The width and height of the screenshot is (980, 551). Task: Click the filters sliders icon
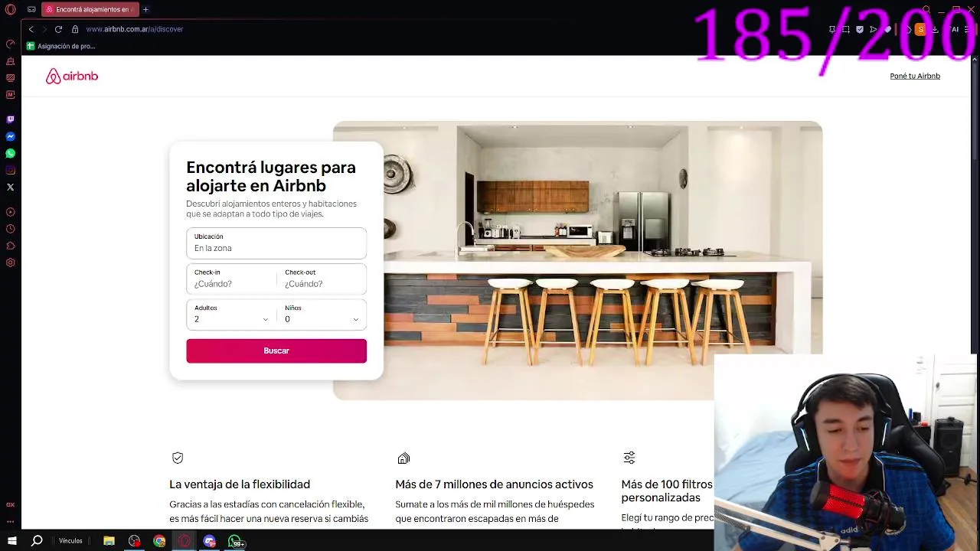(629, 458)
